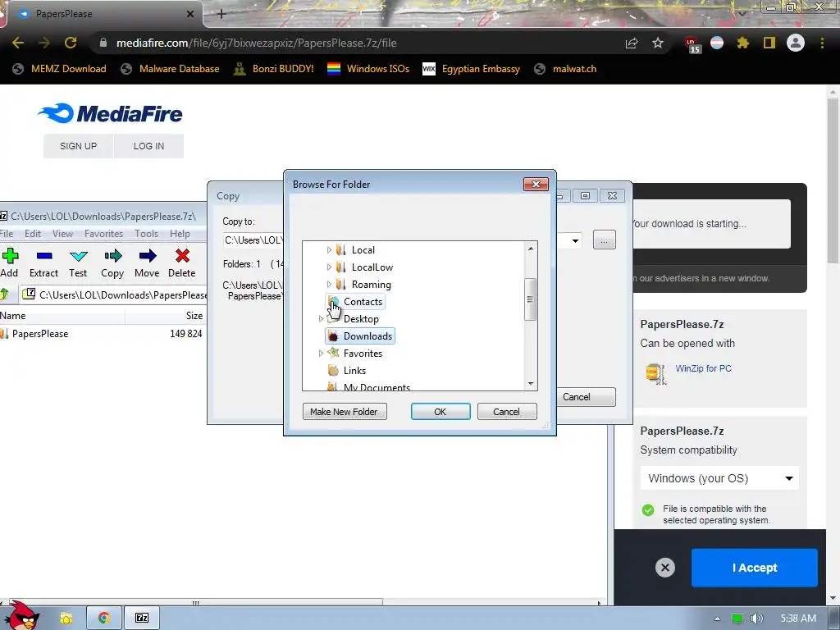Expand the LocalLow folder in tree

click(x=329, y=267)
